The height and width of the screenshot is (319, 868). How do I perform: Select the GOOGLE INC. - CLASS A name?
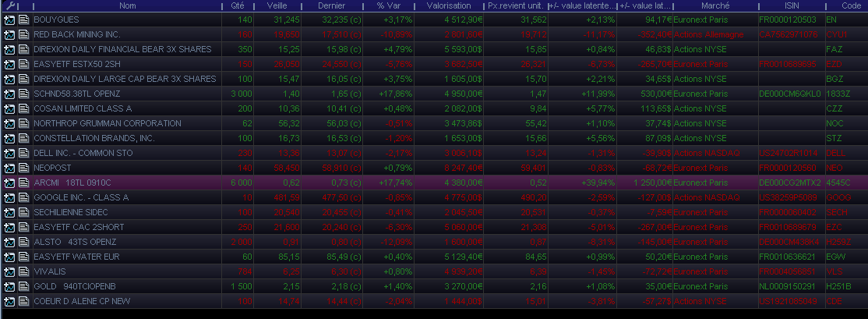click(81, 197)
